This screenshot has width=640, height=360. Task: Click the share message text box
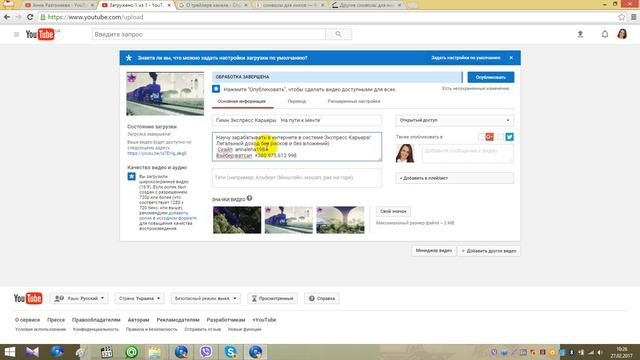coord(467,154)
